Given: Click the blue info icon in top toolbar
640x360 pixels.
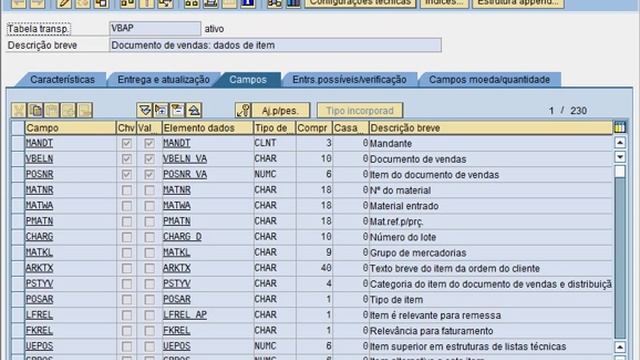Looking at the screenshot, I should tap(248, 4).
